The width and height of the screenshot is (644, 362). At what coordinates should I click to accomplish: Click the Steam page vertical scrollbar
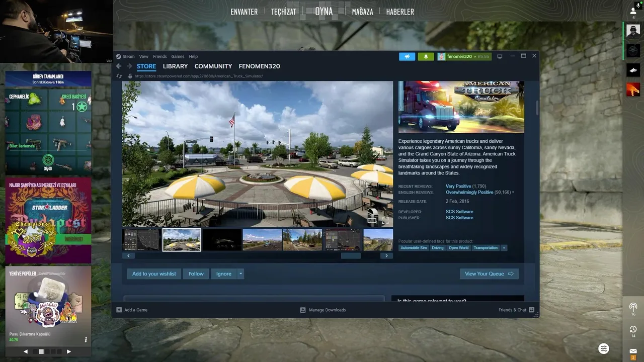click(x=537, y=108)
